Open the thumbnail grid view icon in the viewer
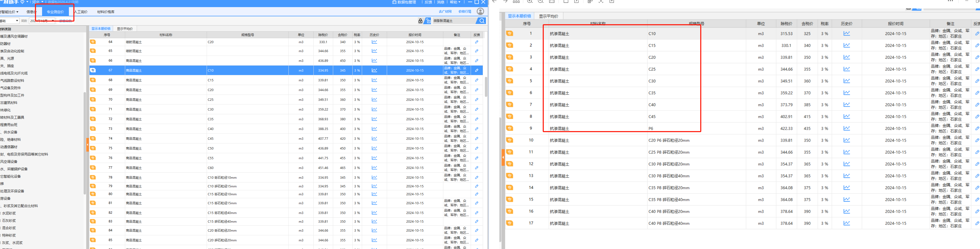The image size is (980, 249). pyautogui.click(x=516, y=2)
